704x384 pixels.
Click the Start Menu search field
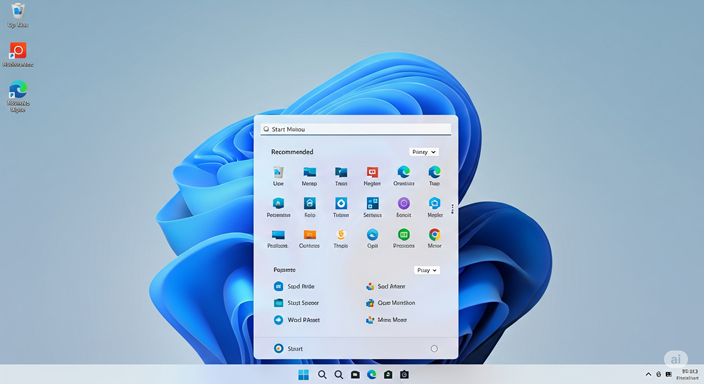[x=356, y=129]
